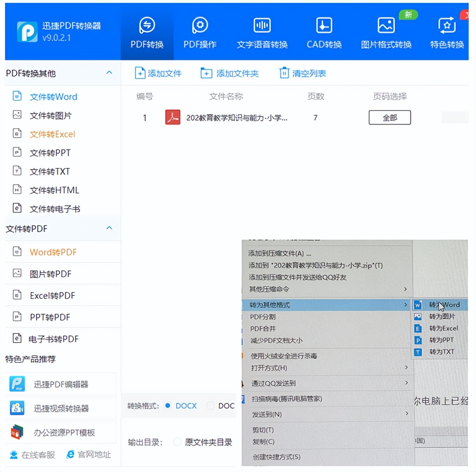
Task: Open 转为其他格式 submenu
Action: 327,305
